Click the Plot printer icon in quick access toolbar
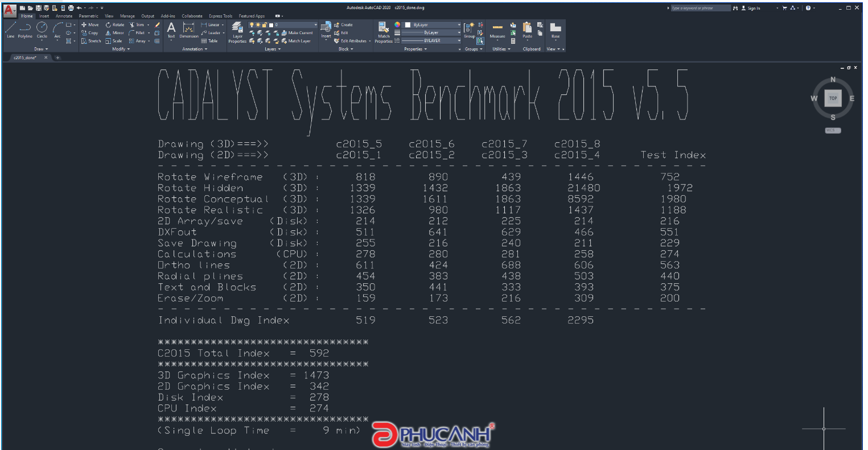 pyautogui.click(x=71, y=8)
